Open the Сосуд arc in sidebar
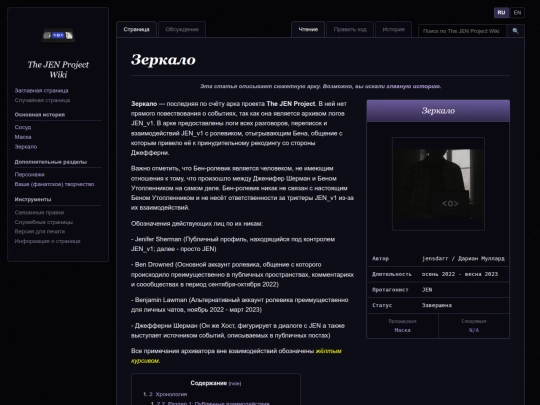This screenshot has width=540, height=405. (23, 127)
